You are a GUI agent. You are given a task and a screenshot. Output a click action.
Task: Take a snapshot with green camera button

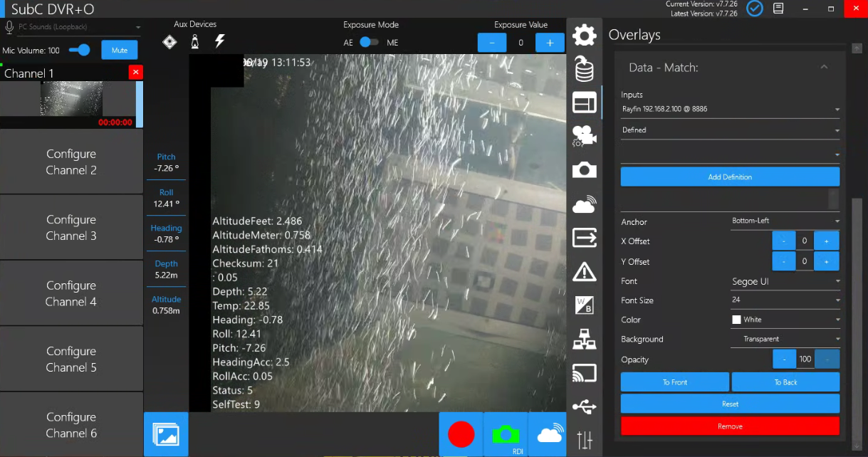tap(506, 434)
